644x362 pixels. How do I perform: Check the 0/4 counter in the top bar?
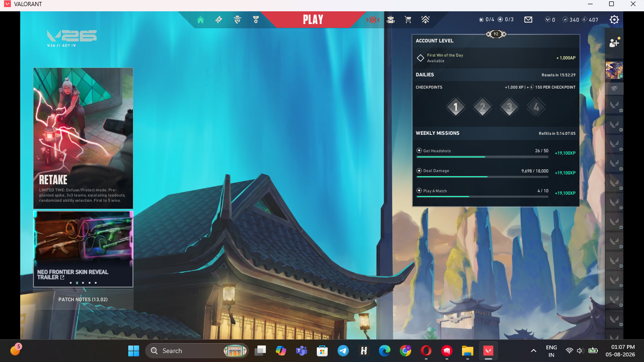coord(487,20)
